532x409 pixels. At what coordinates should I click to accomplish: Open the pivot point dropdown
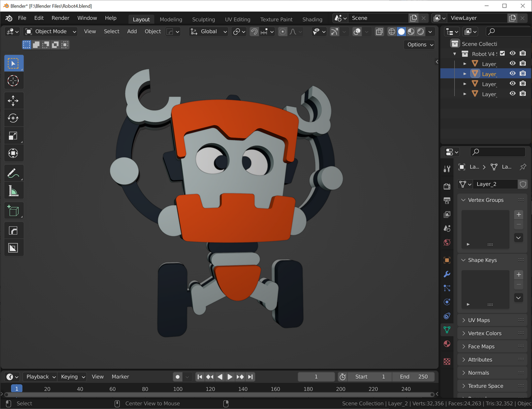239,32
